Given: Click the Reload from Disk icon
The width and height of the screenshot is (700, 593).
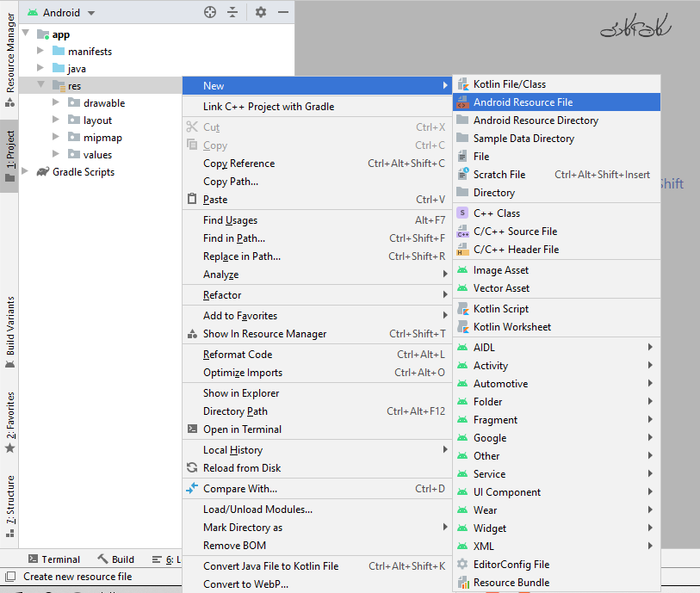Looking at the screenshot, I should (x=192, y=467).
